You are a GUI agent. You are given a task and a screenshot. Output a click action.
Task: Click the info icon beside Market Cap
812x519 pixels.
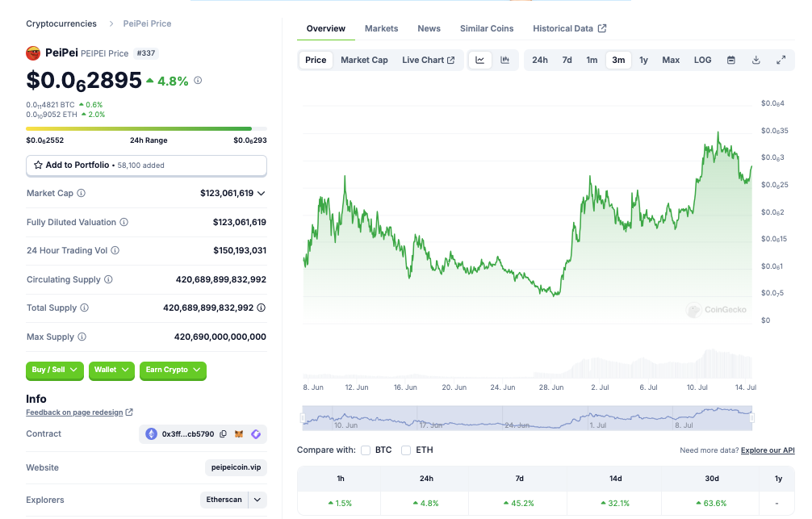pyautogui.click(x=82, y=193)
